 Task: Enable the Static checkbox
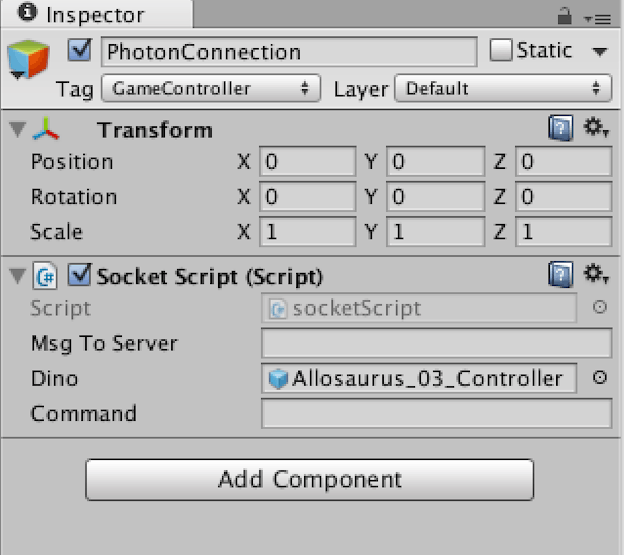pyautogui.click(x=501, y=50)
